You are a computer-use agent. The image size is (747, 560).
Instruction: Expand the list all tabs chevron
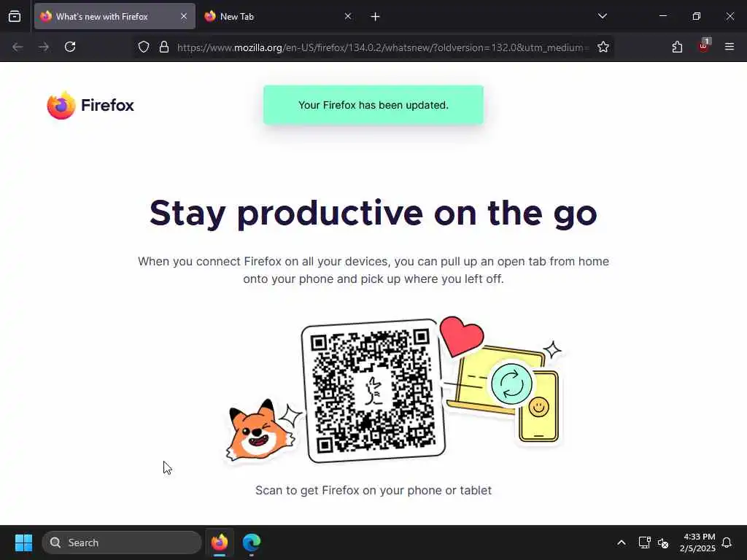coord(602,16)
